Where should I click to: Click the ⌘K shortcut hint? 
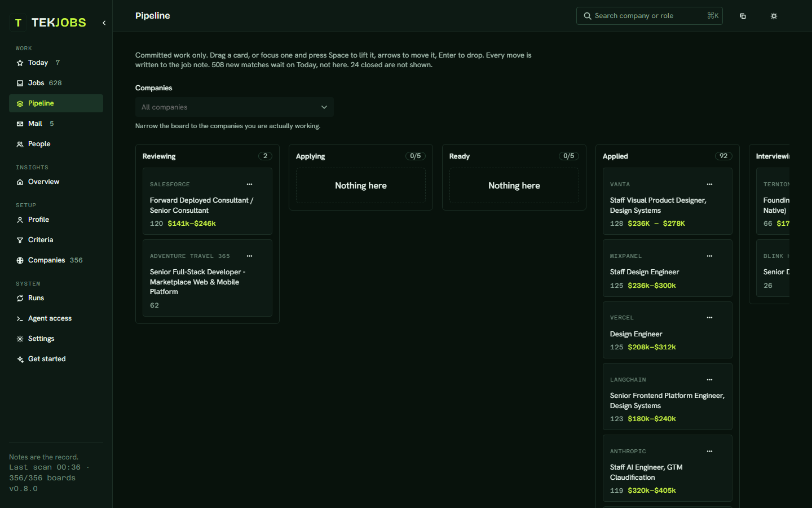pyautogui.click(x=713, y=16)
